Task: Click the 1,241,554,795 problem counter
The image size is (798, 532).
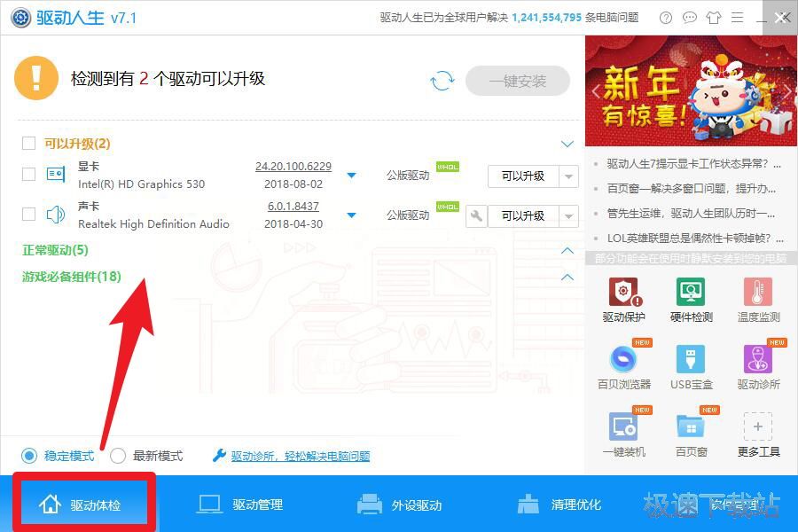Action: (546, 18)
